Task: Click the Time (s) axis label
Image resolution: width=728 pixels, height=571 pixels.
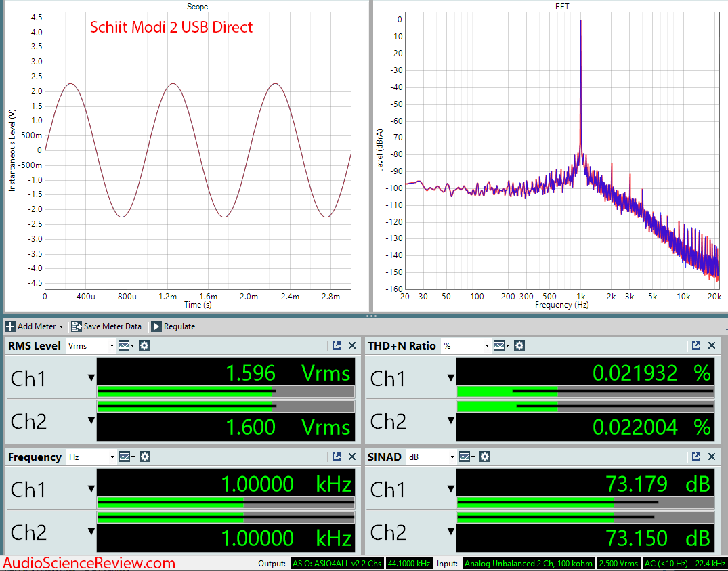Action: click(x=198, y=305)
